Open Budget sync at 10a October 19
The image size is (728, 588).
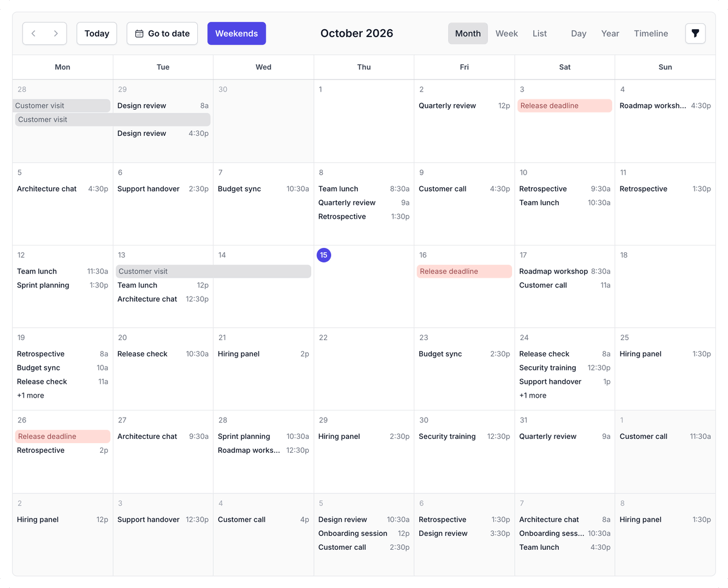[x=62, y=367]
